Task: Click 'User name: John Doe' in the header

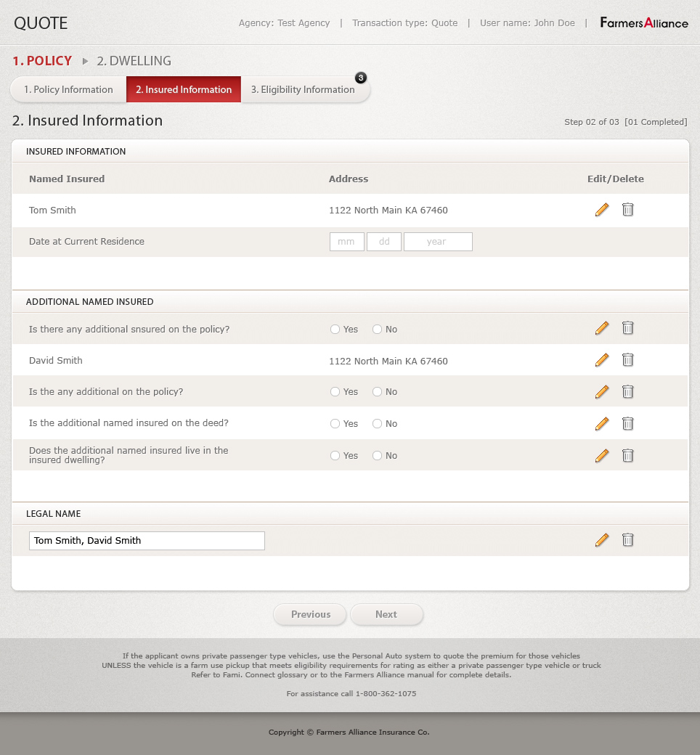Action: point(527,23)
